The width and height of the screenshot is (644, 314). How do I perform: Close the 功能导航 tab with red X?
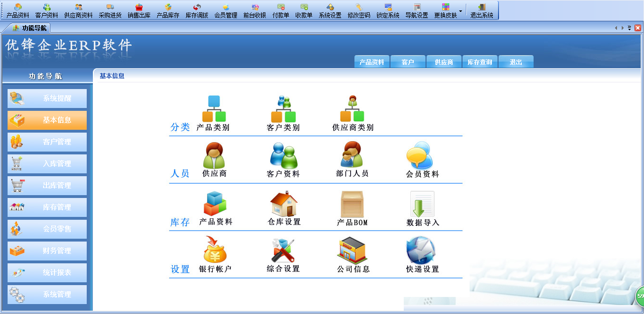point(638,28)
